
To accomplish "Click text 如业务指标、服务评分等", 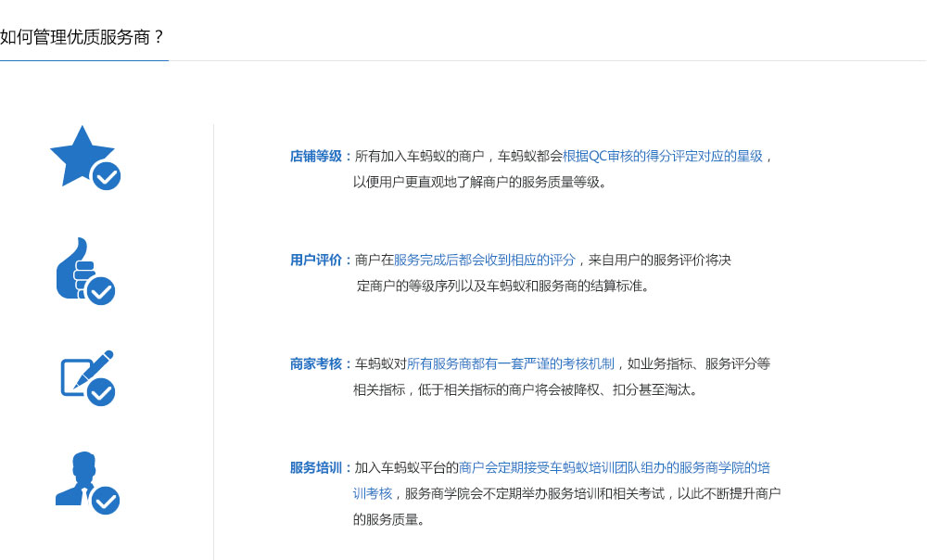I will (699, 363).
